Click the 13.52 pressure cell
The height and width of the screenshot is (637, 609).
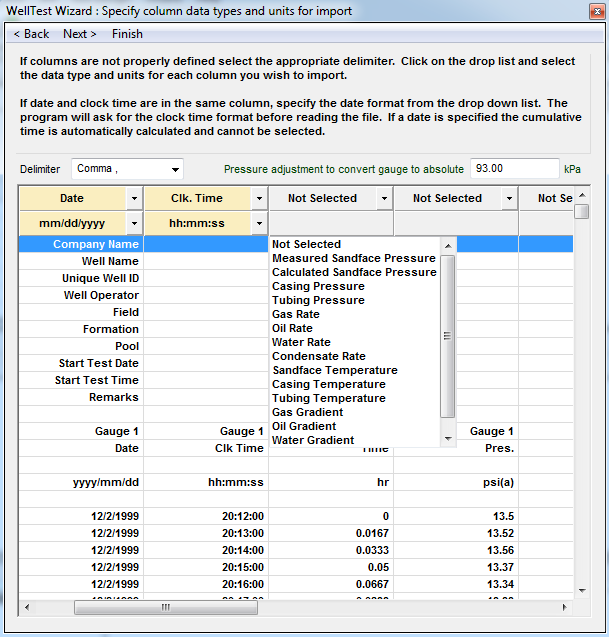click(456, 533)
